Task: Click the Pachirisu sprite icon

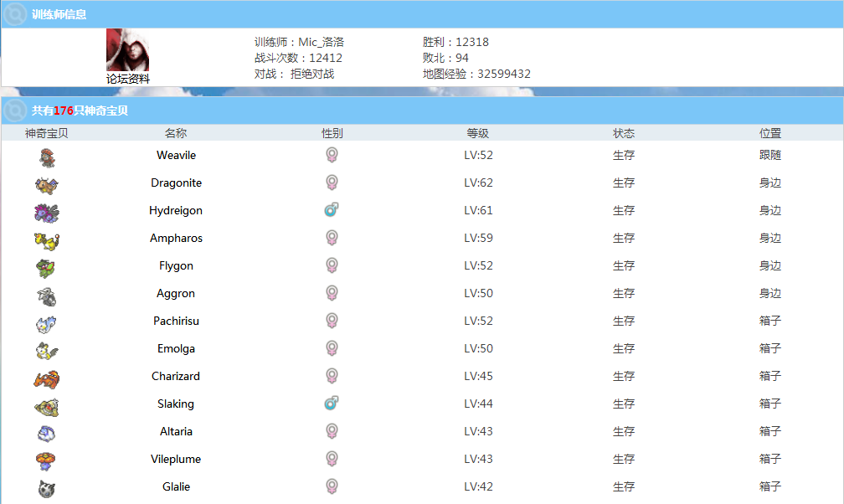Action: [x=47, y=324]
